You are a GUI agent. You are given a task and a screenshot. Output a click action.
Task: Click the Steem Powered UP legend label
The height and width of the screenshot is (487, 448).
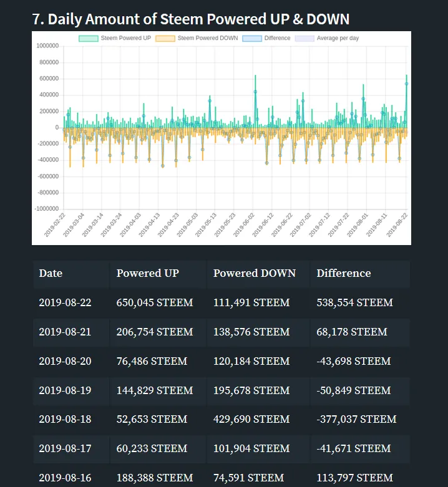click(x=126, y=38)
